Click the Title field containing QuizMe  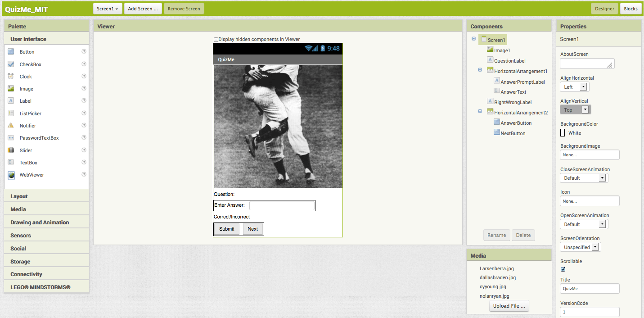(x=590, y=289)
